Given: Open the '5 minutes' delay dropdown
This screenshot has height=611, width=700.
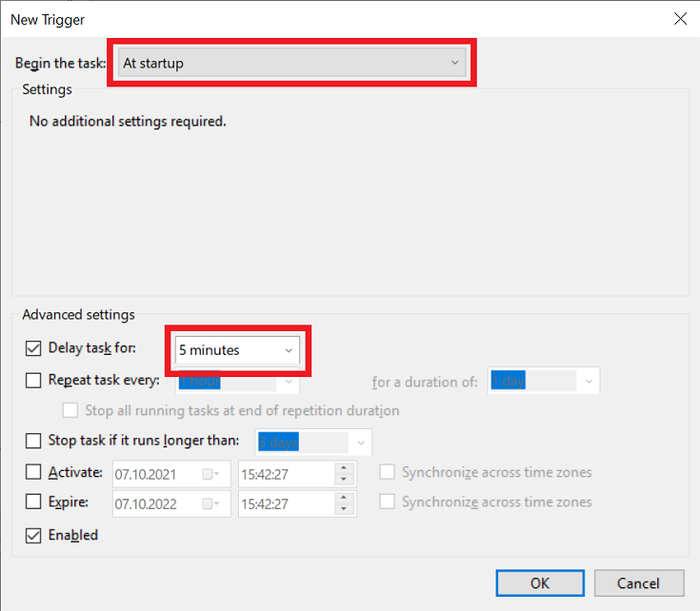Looking at the screenshot, I should pyautogui.click(x=237, y=350).
